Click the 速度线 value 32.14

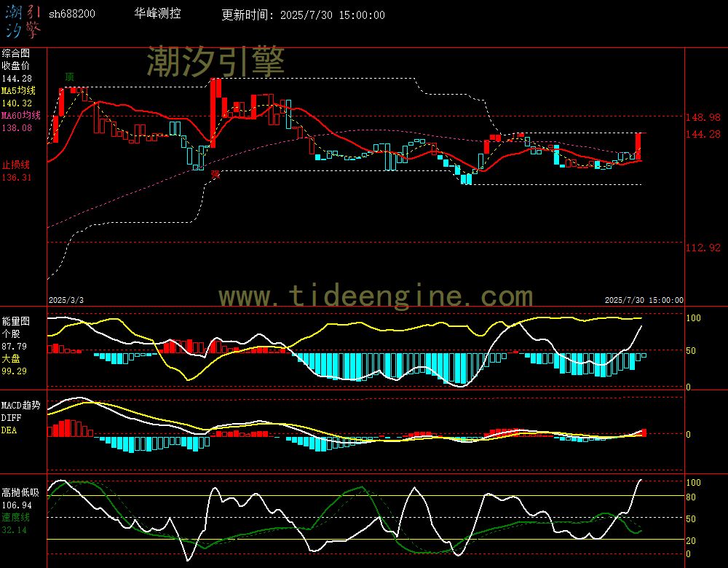[x=15, y=530]
